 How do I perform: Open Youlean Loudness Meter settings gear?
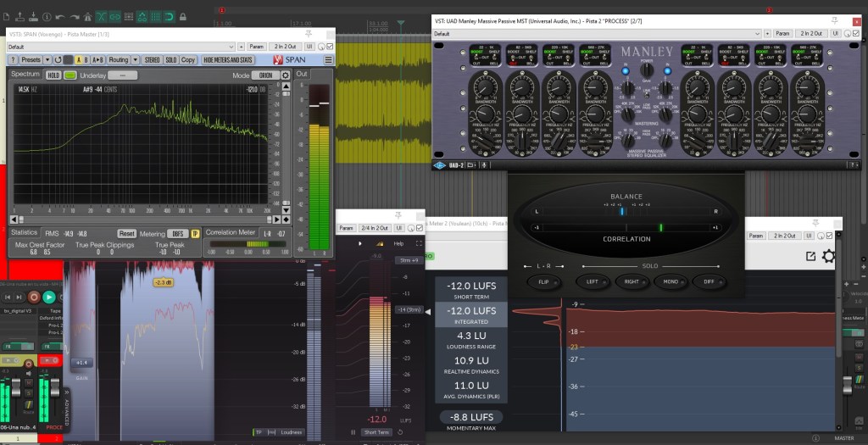click(828, 256)
